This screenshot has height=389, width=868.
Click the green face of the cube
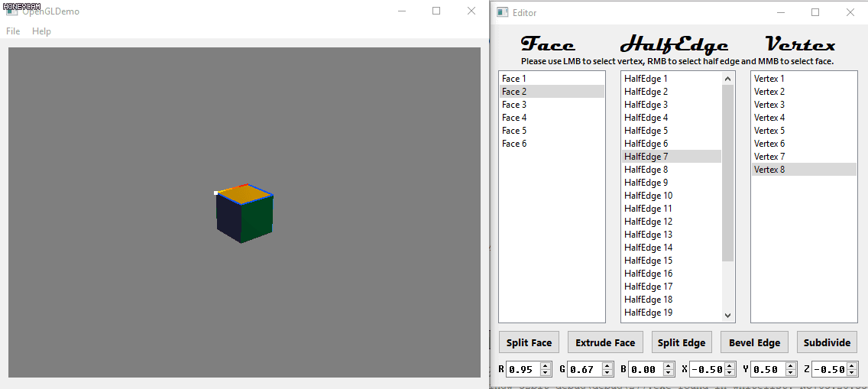[257, 219]
